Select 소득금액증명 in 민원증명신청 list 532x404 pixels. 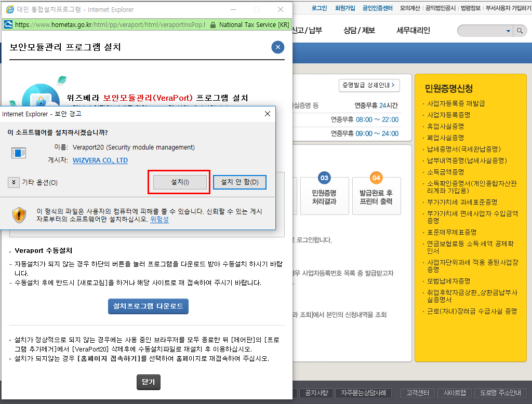coord(445,172)
